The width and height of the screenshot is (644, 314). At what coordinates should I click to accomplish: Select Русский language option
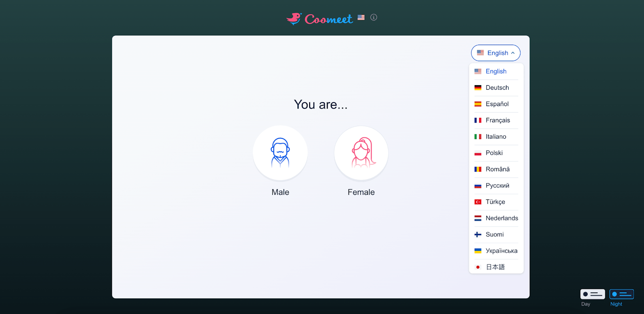(497, 186)
